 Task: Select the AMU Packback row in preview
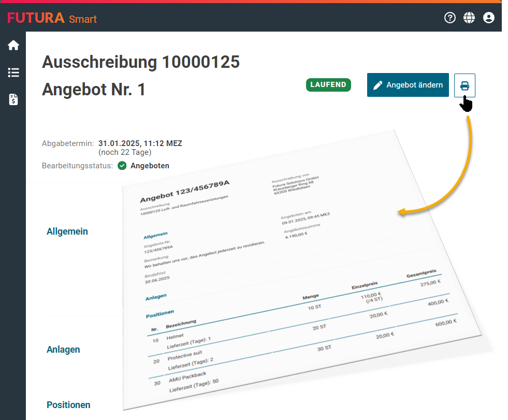(186, 374)
